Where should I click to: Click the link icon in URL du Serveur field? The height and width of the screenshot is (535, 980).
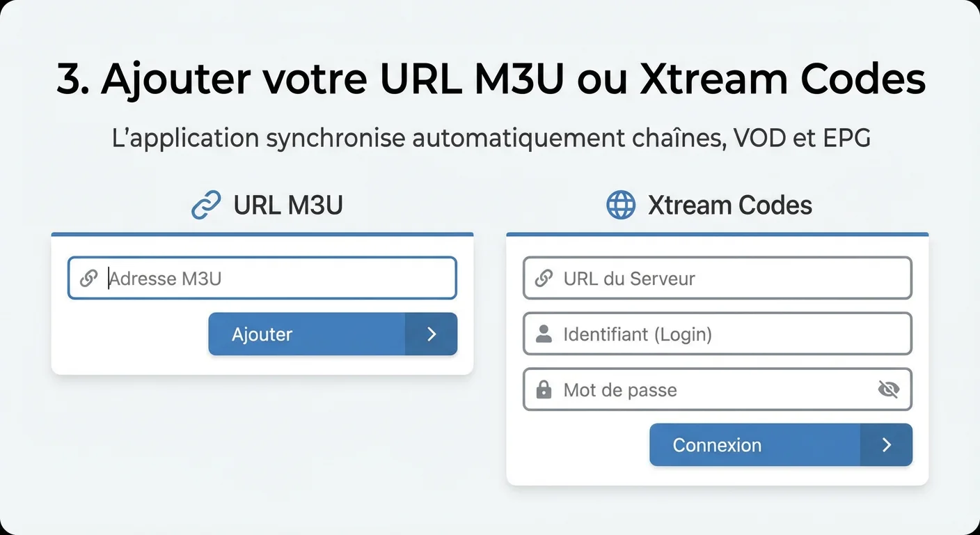tap(544, 279)
